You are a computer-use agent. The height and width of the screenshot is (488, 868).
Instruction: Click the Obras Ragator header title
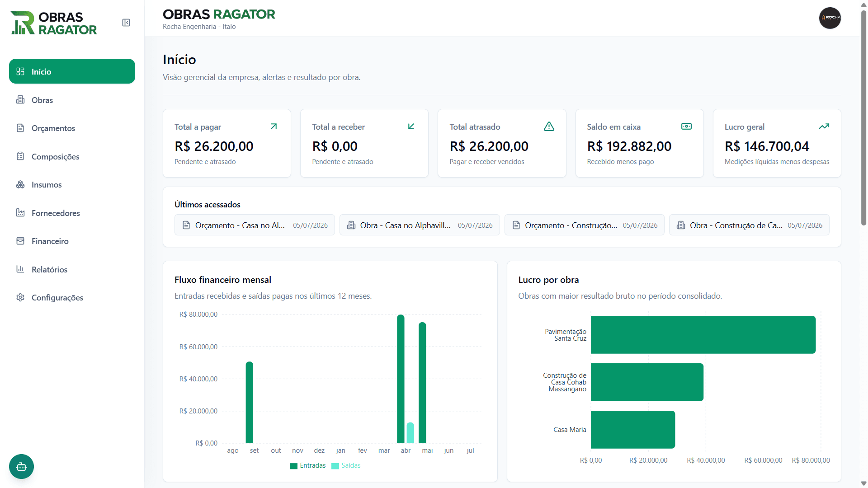(219, 14)
